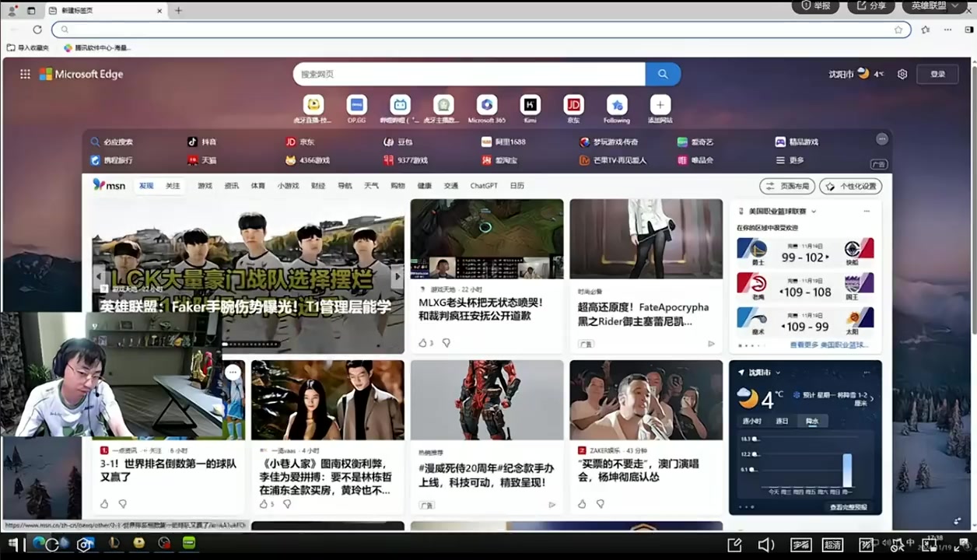Viewport: 977px width, 560px height.
Task: Open the 京东 quick link tile under the search box
Action: click(x=573, y=109)
